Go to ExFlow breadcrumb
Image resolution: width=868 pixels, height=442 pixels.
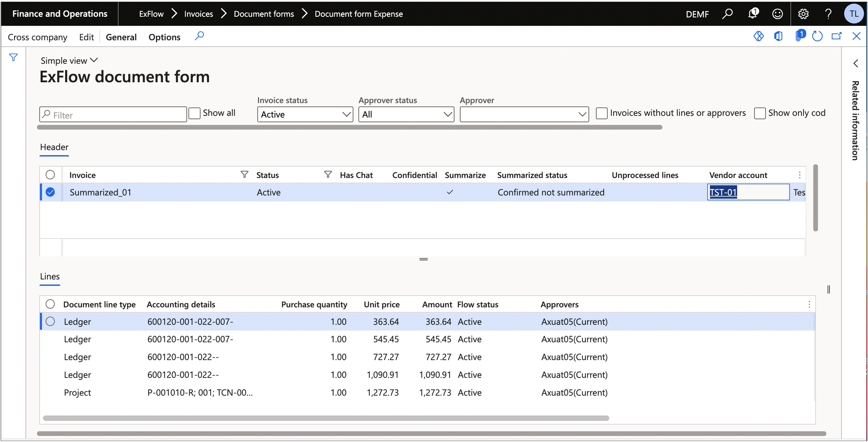(x=151, y=14)
